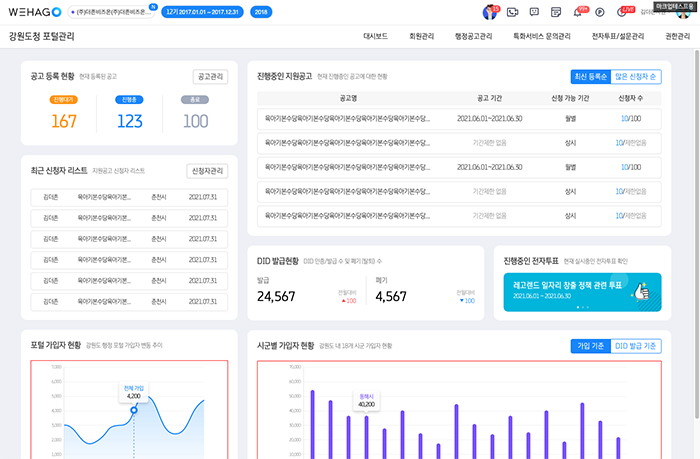
Task: Sort the list by 많은 신청자 순
Action: pos(637,76)
